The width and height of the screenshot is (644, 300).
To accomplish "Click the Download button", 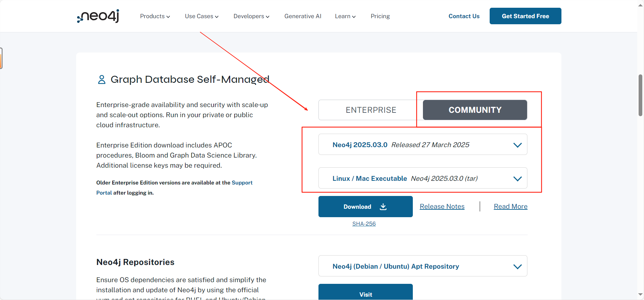I will [365, 207].
